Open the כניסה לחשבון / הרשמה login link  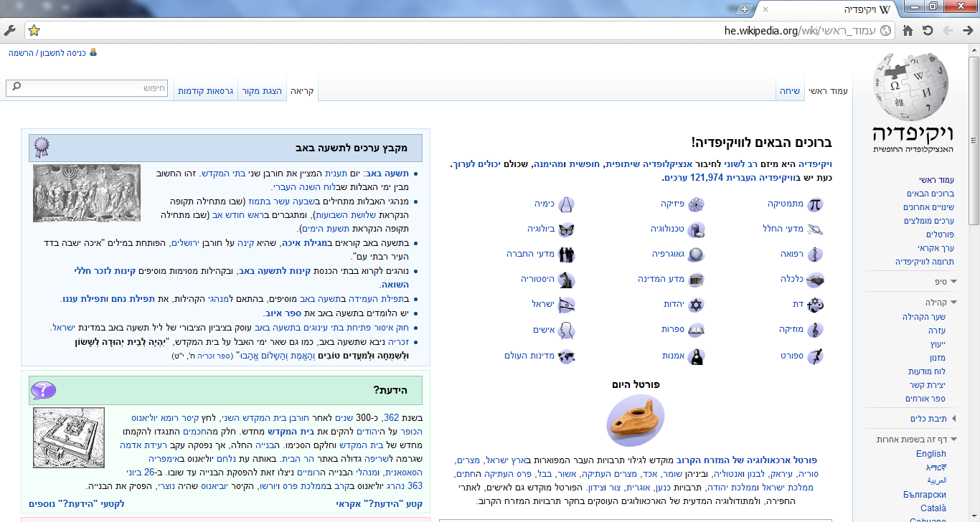tap(47, 53)
